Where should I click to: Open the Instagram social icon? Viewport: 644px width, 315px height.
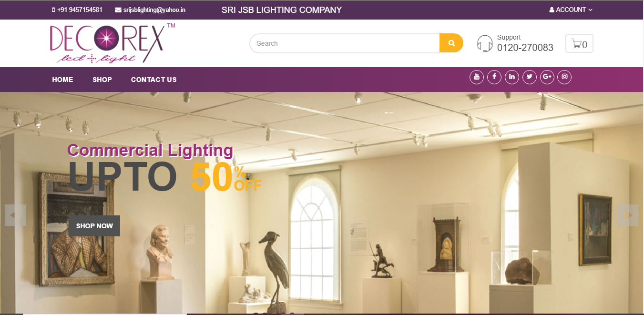click(564, 77)
